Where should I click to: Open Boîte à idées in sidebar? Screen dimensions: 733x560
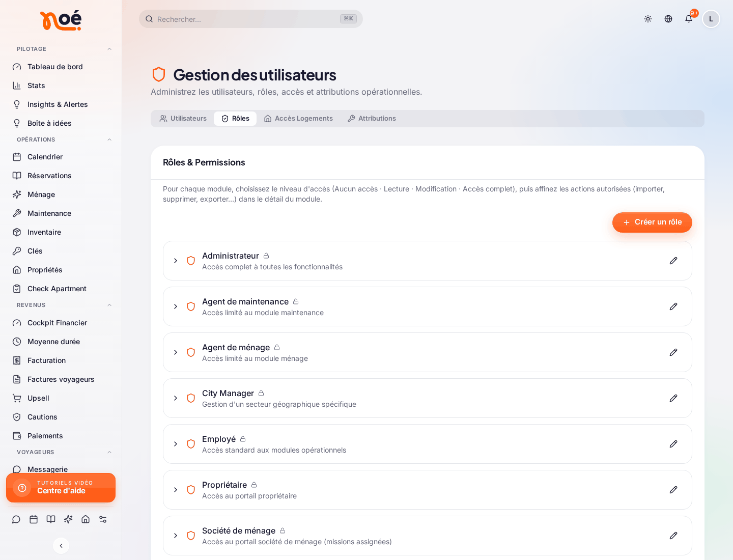click(61, 123)
